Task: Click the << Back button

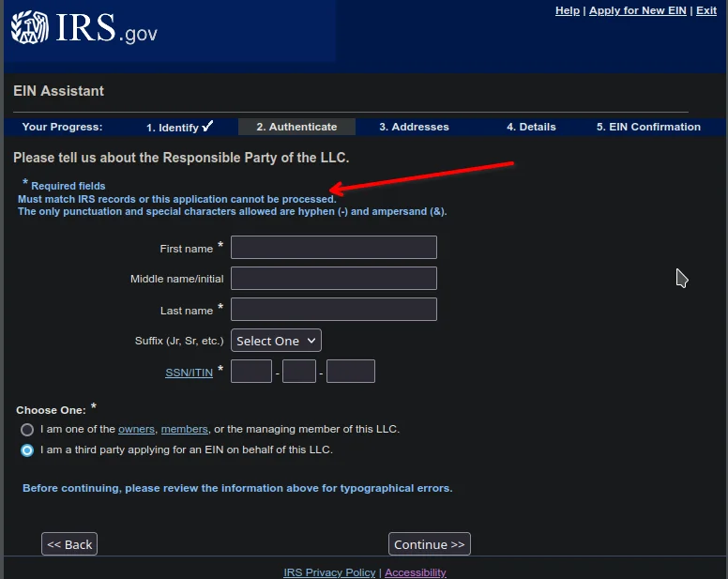Action: point(69,544)
